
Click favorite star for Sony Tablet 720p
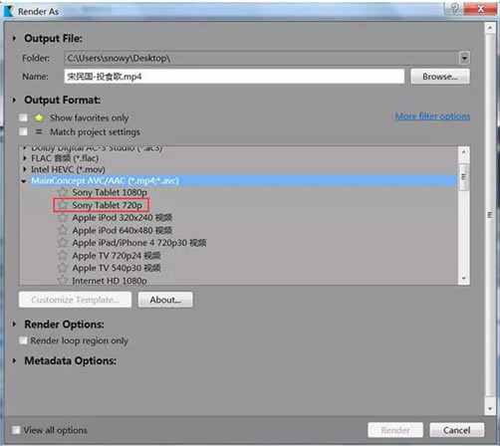point(63,205)
